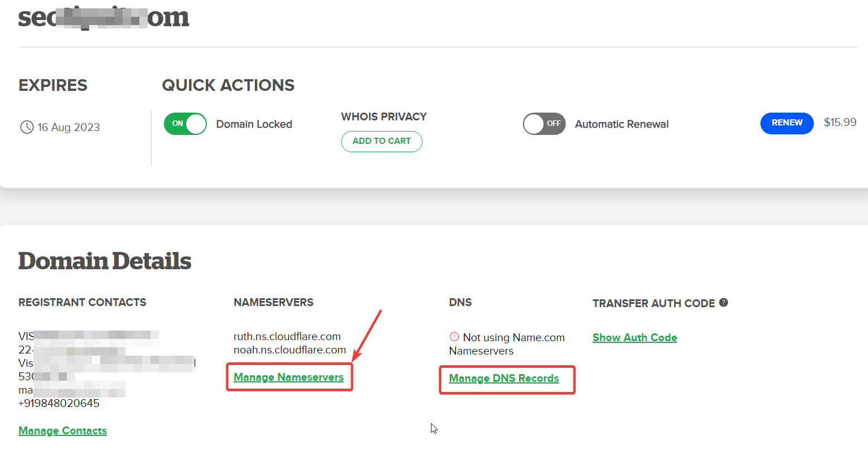Click the QUICK ACTIONS section header
Viewport: 868px width, 456px height.
pos(227,85)
